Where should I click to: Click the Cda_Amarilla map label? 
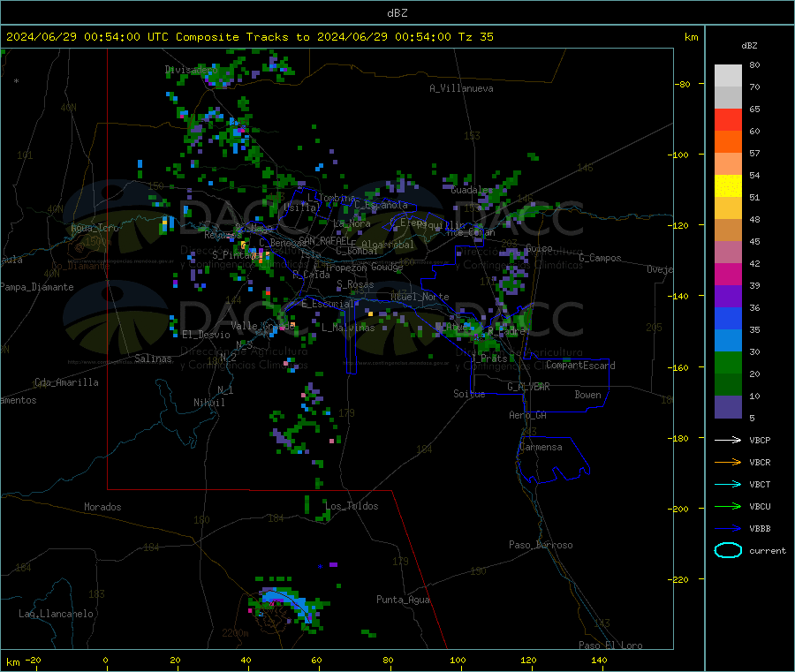pos(66,382)
